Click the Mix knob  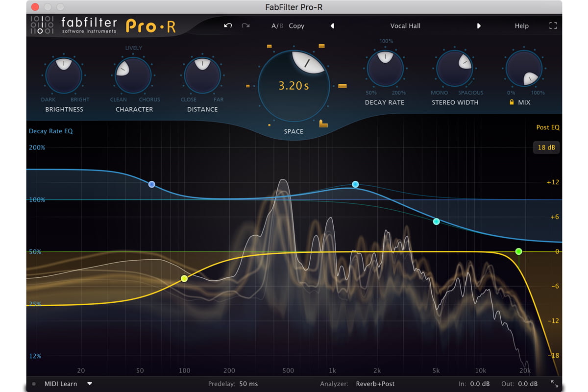pyautogui.click(x=524, y=68)
